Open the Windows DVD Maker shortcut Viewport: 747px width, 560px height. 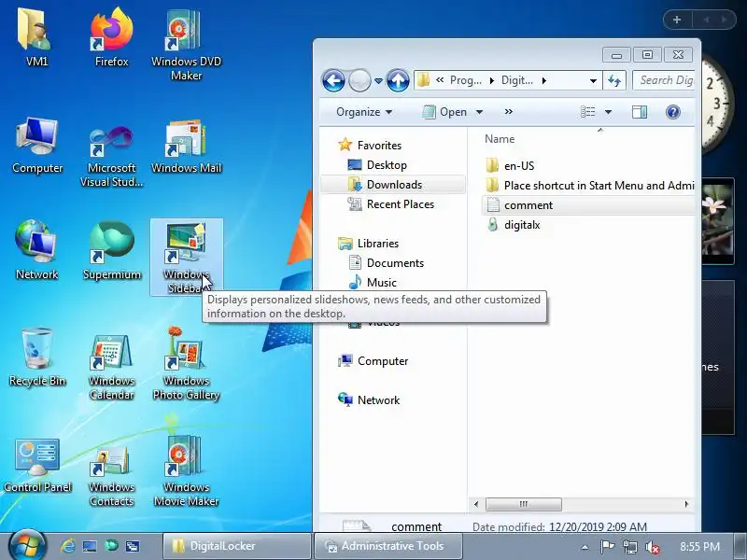tap(186, 44)
